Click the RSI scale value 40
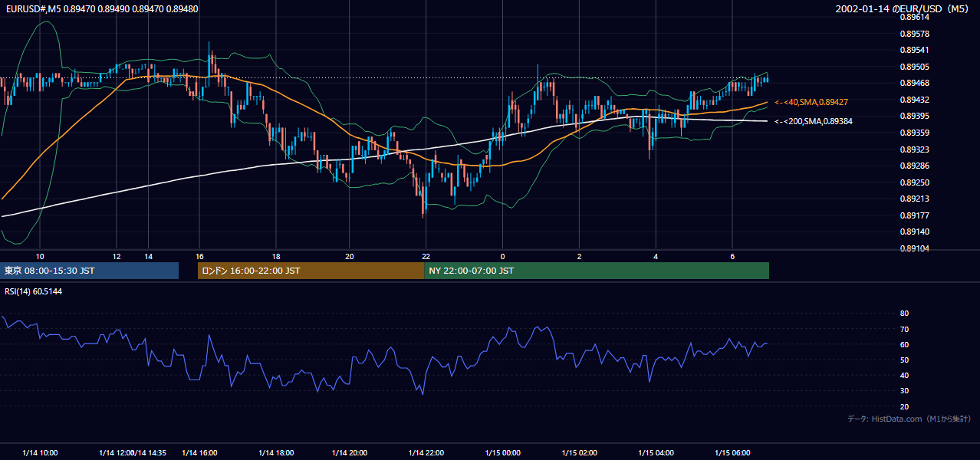The image size is (980, 460). coord(904,375)
